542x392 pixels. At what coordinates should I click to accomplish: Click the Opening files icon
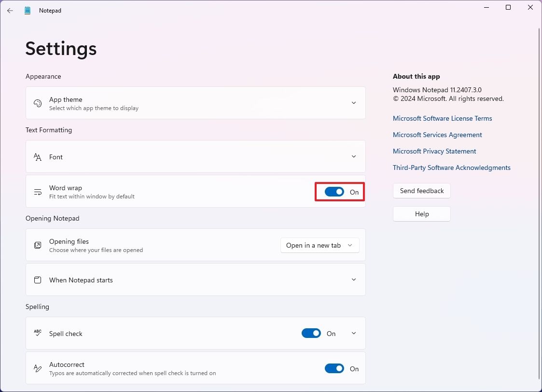tap(38, 245)
